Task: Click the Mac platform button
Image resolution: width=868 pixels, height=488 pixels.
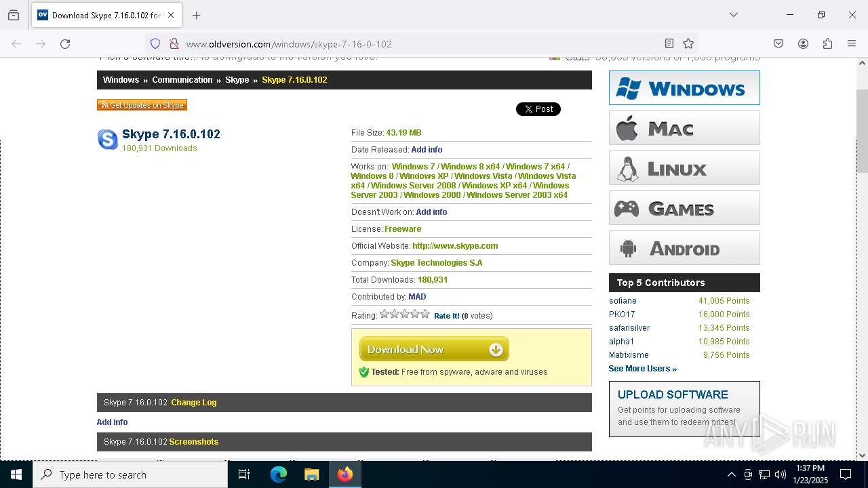Action: 684,128
